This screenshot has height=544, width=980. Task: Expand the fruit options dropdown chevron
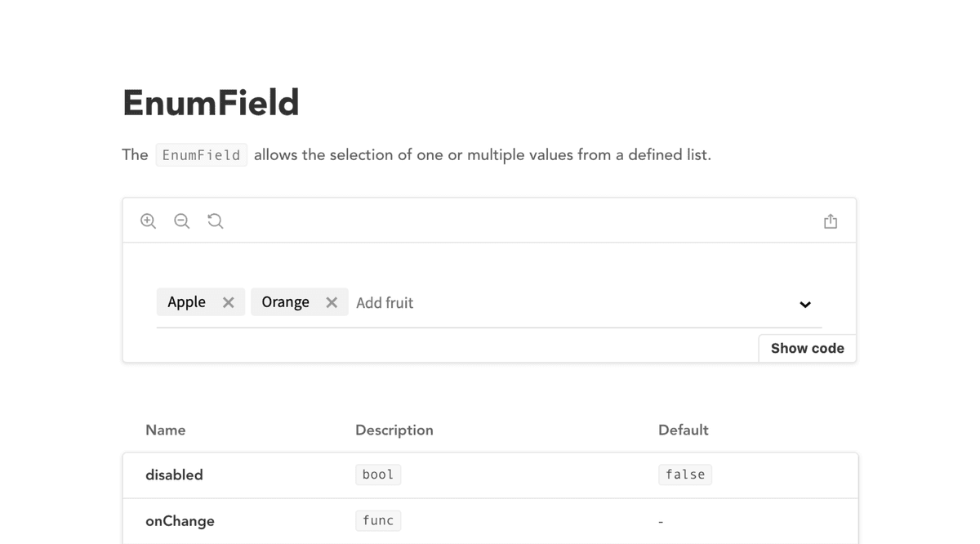click(x=805, y=305)
